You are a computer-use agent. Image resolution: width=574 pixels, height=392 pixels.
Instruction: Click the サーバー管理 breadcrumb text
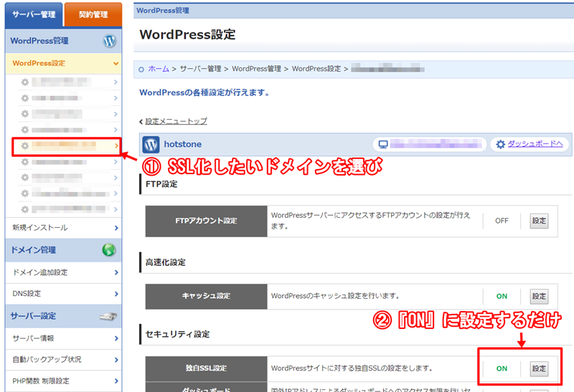[x=201, y=69]
